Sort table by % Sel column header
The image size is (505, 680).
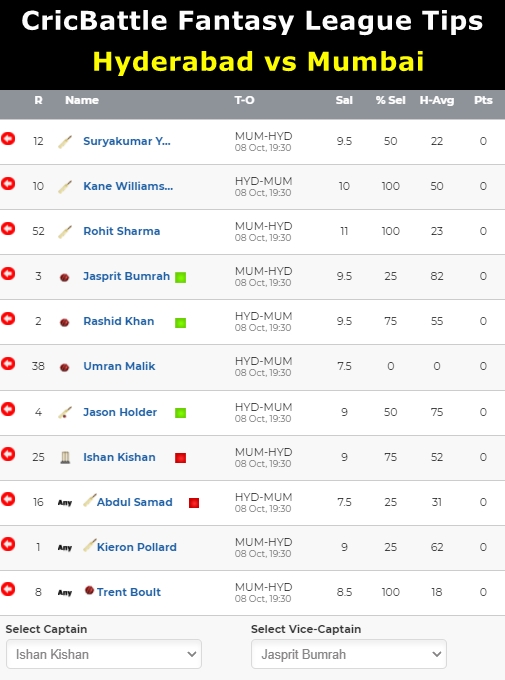pos(390,100)
